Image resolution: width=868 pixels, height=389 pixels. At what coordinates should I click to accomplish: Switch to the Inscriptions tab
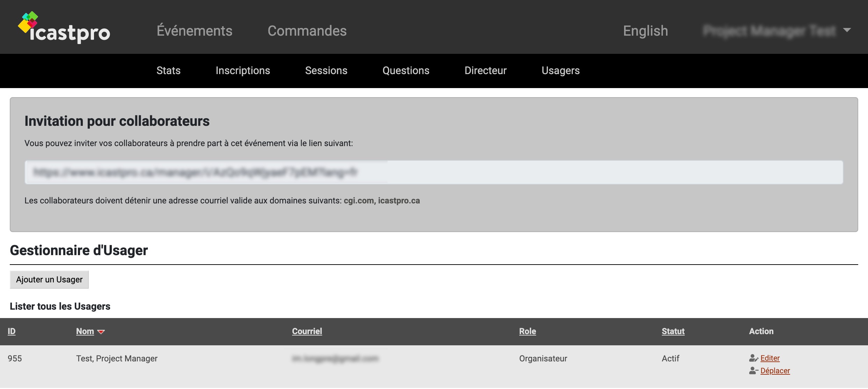point(243,71)
